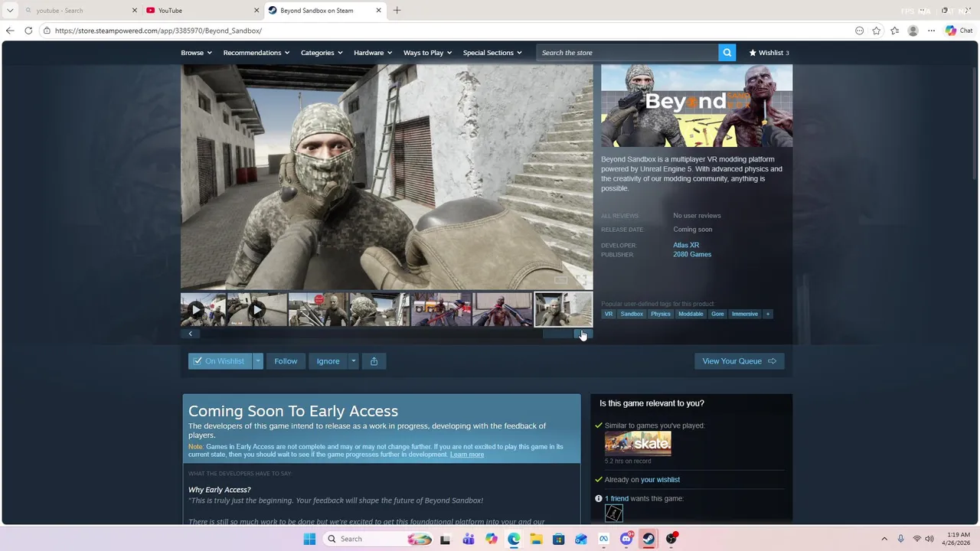980x551 pixels.
Task: Click the Follow button
Action: click(286, 361)
